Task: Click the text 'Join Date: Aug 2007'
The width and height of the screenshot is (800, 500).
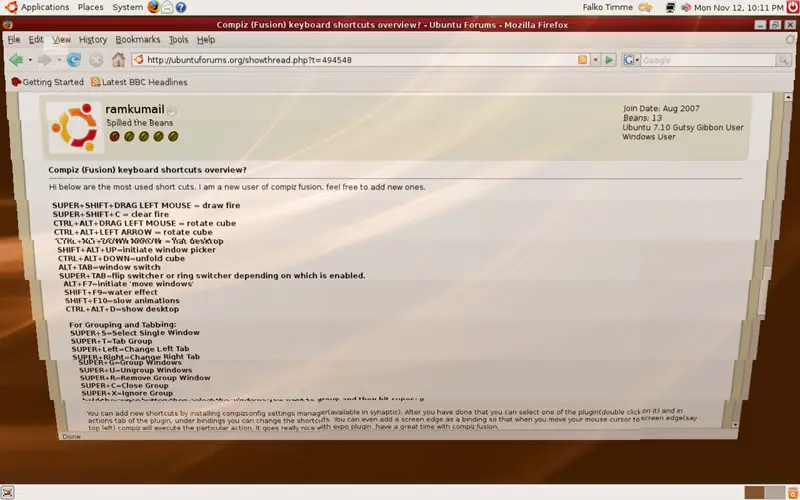Action: point(661,108)
